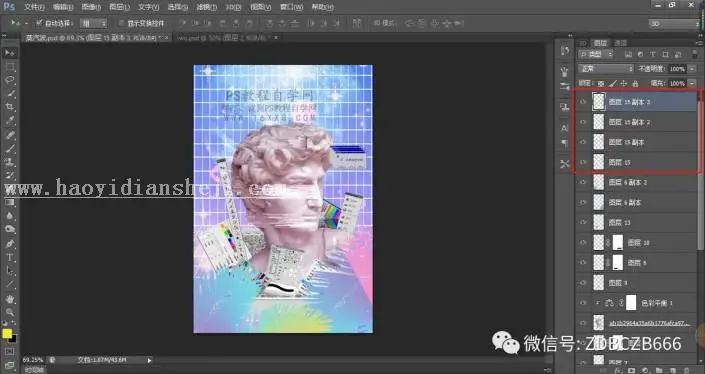This screenshot has height=374, width=705.
Task: Switch to the 通道 panel tab
Action: coord(620,43)
